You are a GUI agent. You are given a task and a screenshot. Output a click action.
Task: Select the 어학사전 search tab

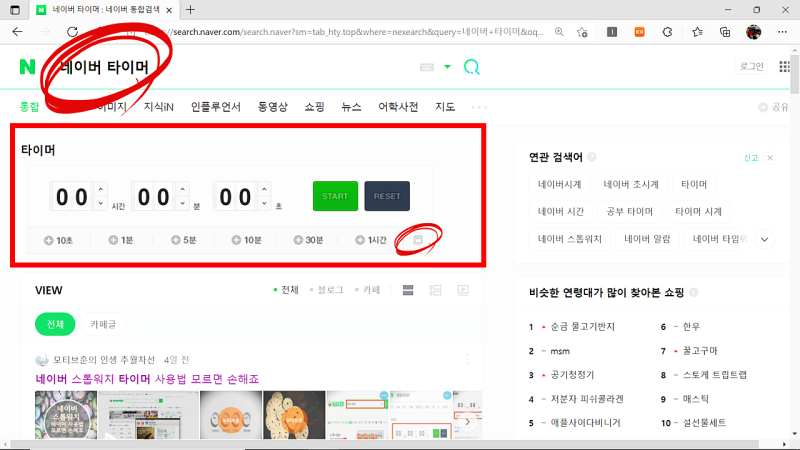398,107
